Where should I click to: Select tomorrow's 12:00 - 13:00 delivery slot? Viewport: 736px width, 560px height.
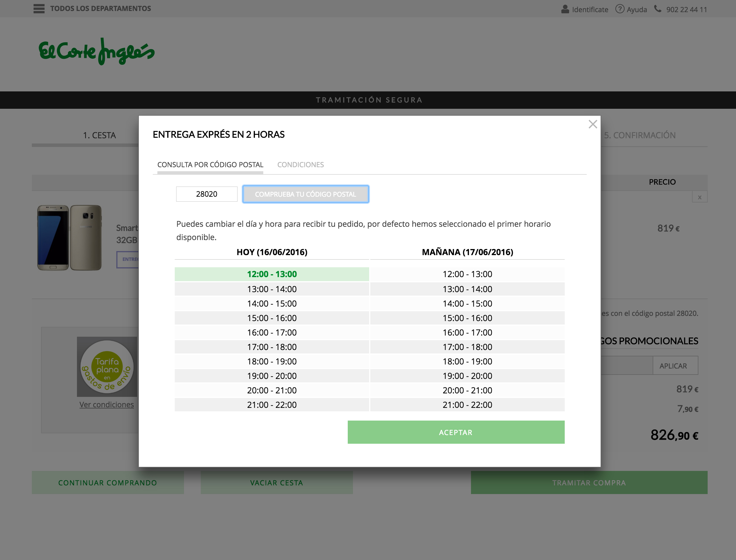tap(467, 274)
